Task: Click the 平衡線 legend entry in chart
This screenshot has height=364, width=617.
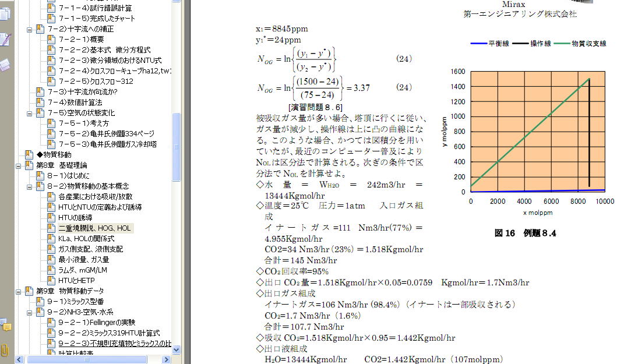Action: pos(489,44)
